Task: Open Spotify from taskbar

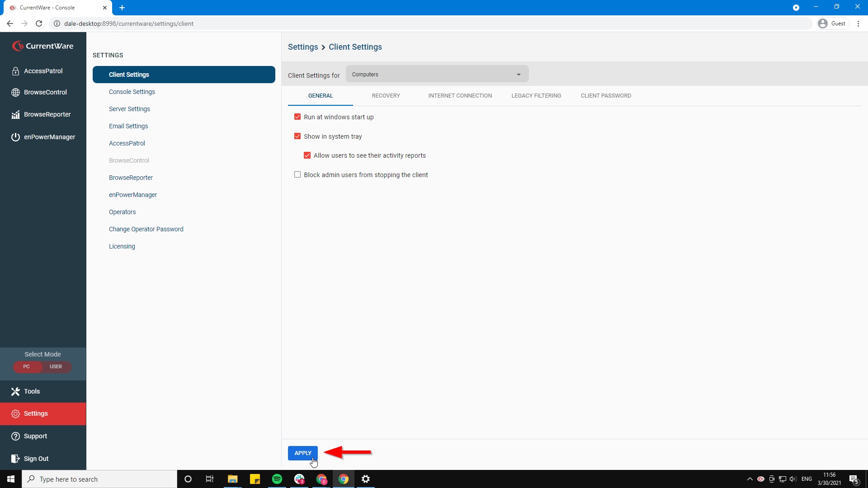Action: tap(277, 479)
